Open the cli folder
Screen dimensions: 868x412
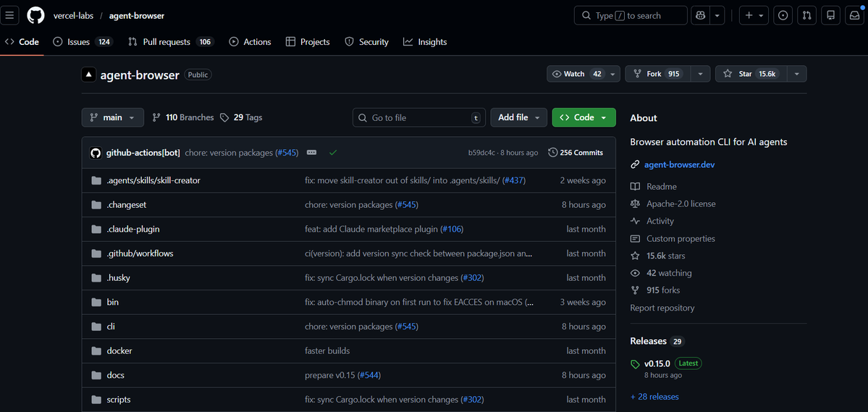(x=111, y=327)
